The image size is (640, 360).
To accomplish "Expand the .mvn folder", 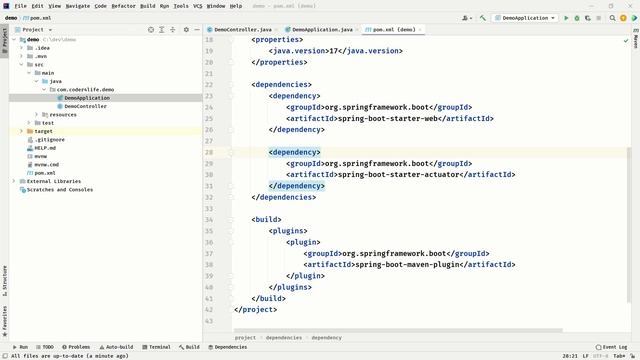I will click(21, 56).
